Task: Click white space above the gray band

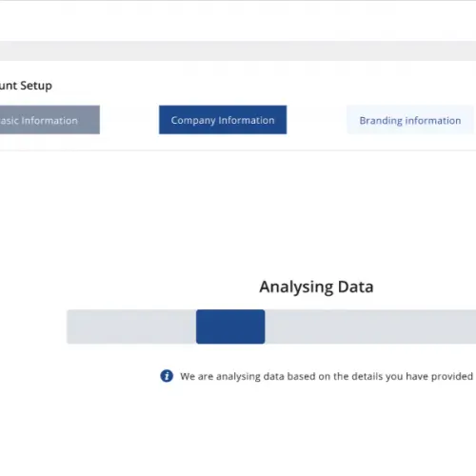Action: (x=238, y=21)
